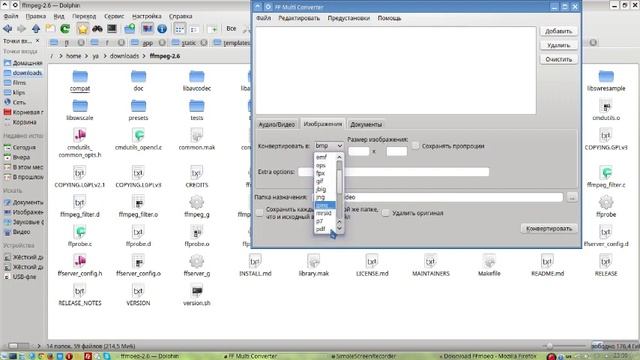Click the format list scroll up arrow

point(339,157)
